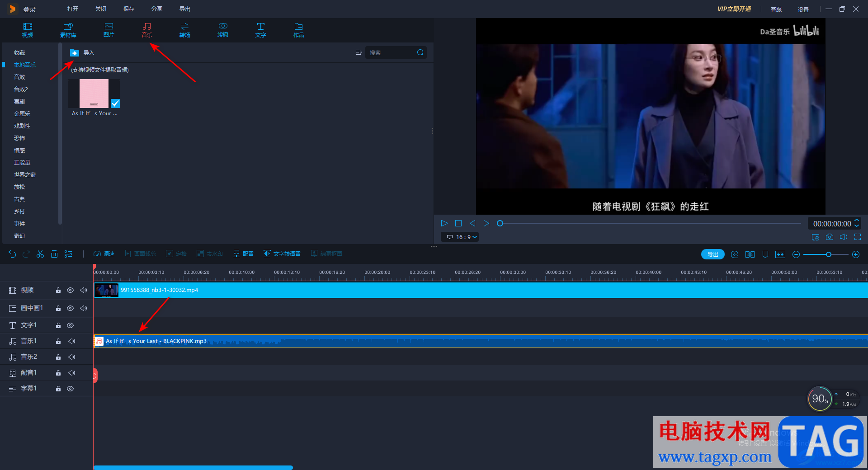This screenshot has height=470, width=868.
Task: Hide the 字幕1 subtitle track
Action: pos(71,389)
